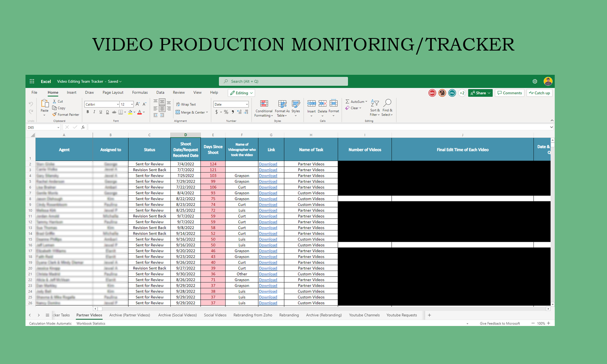Open Download link for 8/22/2022 shoot
The width and height of the screenshot is (607, 364).
tap(268, 199)
